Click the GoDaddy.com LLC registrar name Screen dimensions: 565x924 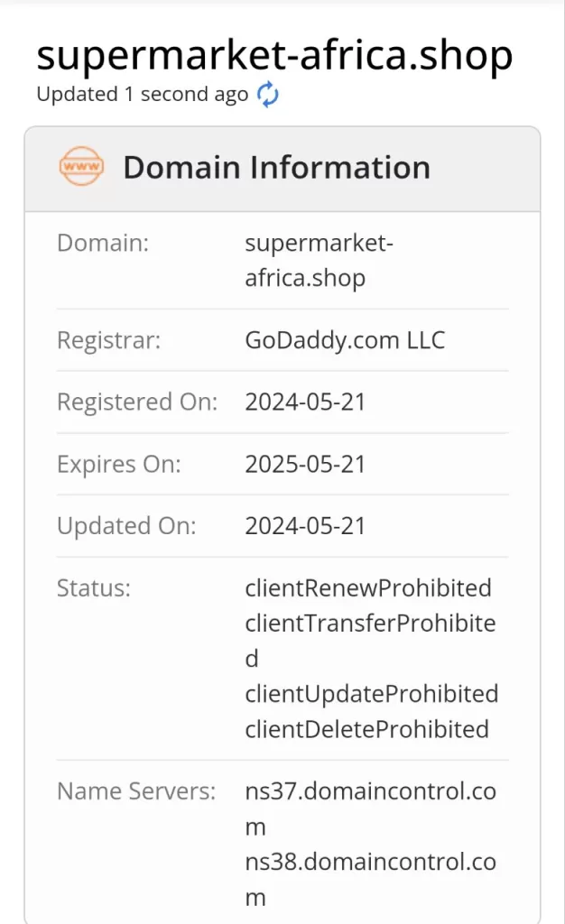pos(345,340)
